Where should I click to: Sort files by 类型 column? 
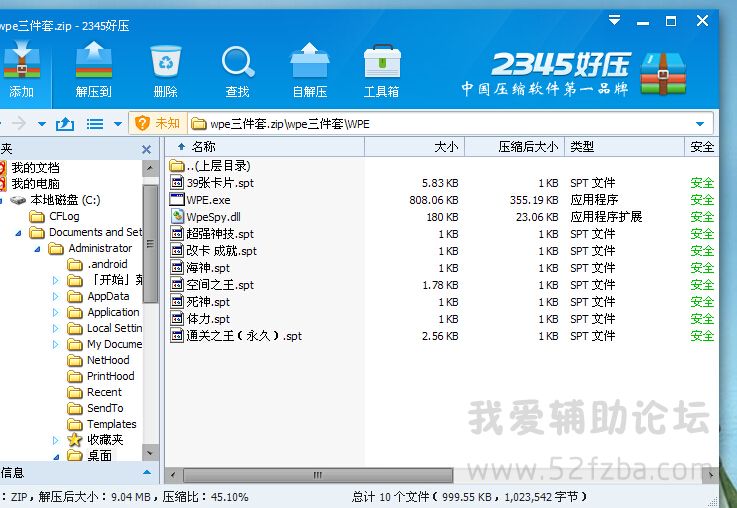(624, 147)
